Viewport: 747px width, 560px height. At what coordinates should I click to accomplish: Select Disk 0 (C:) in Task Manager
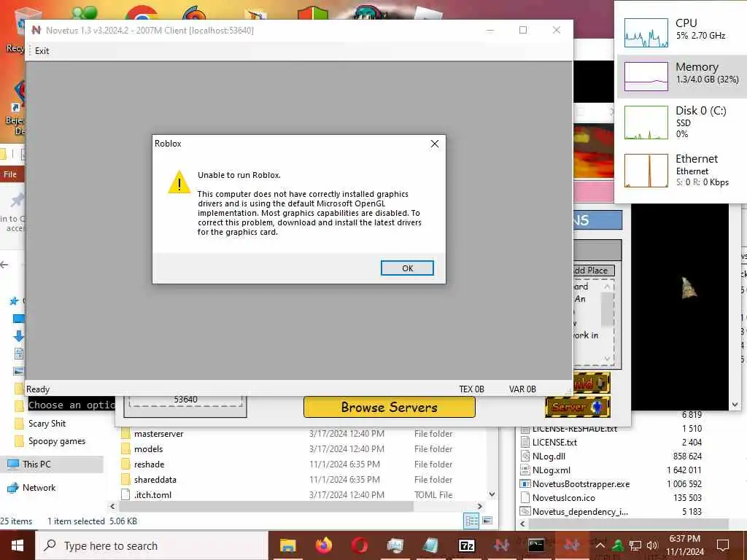[682, 122]
